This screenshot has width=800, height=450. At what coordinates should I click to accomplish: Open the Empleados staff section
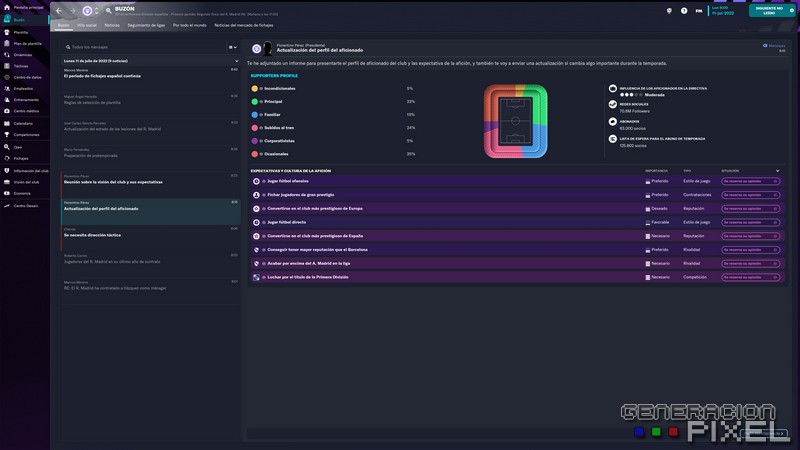click(x=24, y=88)
